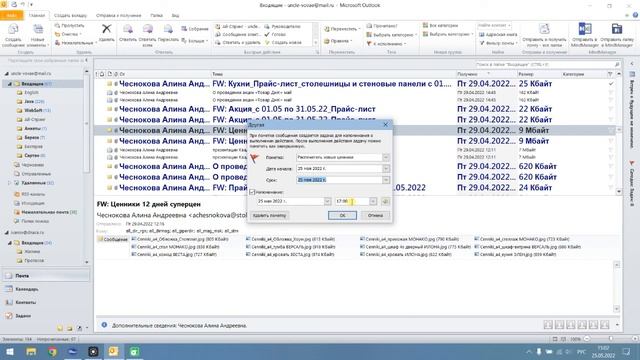Click the Ignore (Пропустить) ribbon item
The height and width of the screenshot is (360, 640).
pyautogui.click(x=69, y=26)
